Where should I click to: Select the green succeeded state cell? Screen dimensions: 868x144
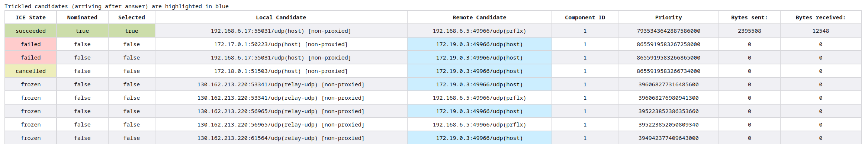[x=30, y=31]
